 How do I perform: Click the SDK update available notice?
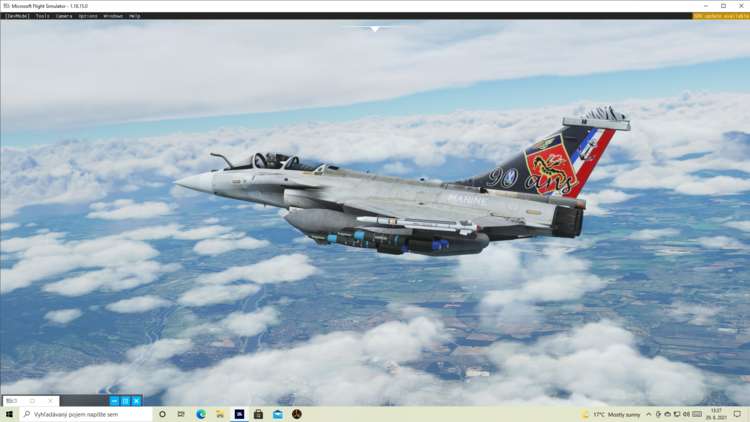[720, 16]
